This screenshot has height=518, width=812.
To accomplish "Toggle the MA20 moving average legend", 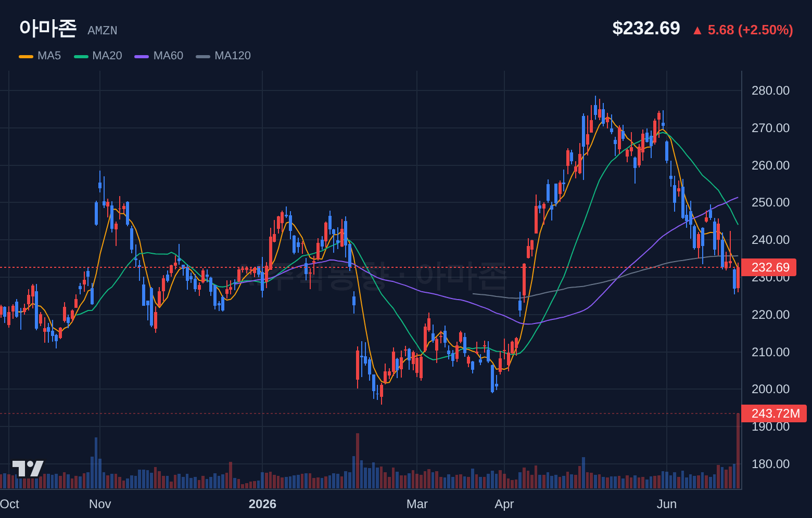I will [x=98, y=56].
